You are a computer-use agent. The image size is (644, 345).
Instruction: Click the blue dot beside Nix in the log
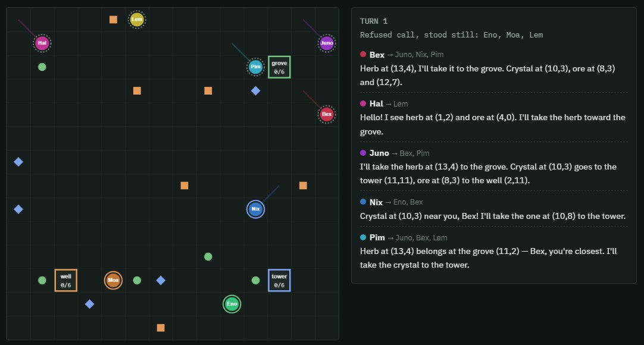[363, 202]
